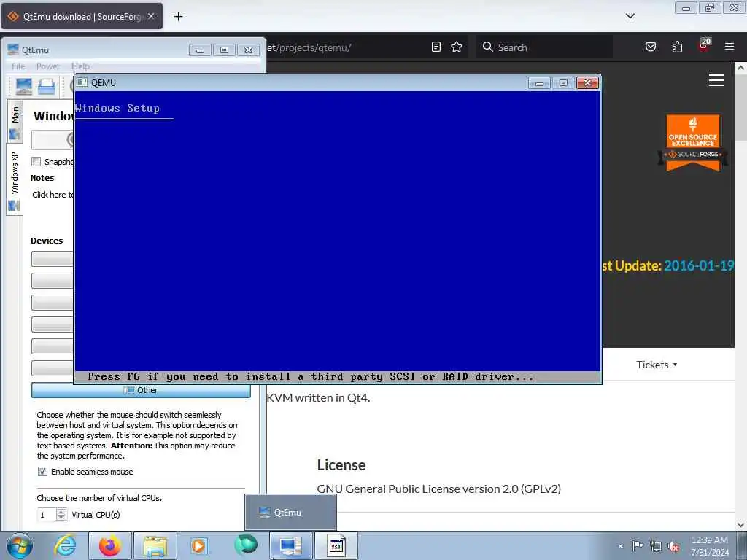Viewport: 747px width, 560px height.
Task: Select the Windows XP vertical tab
Action: tap(15, 179)
